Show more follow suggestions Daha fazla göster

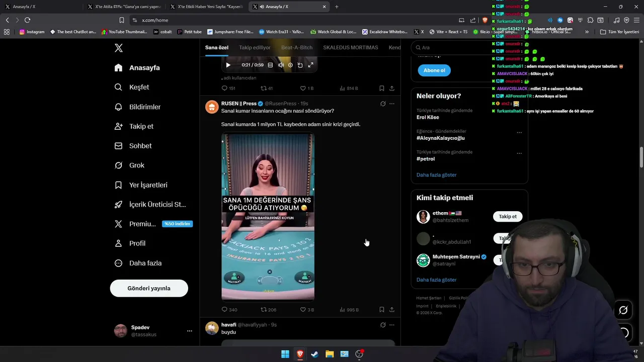coord(436,280)
